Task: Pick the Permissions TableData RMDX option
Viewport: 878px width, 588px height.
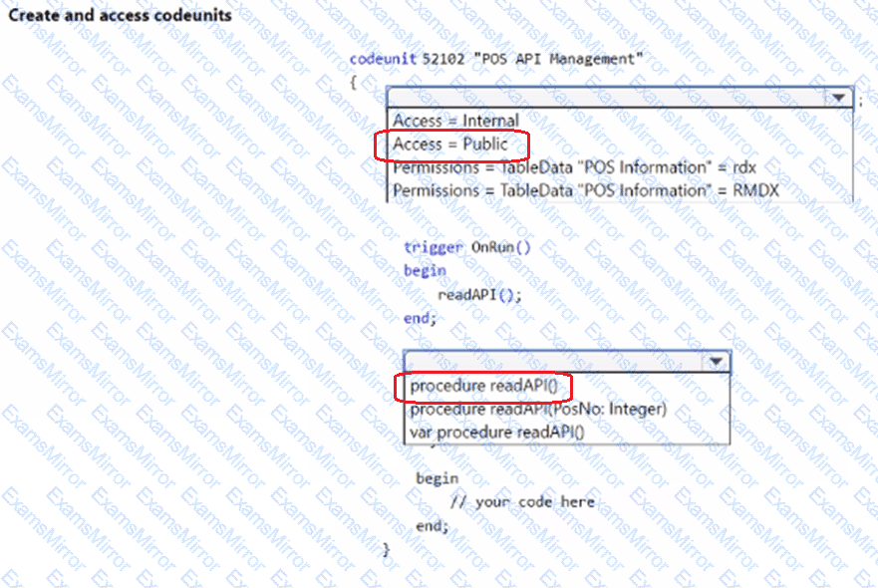Action: tap(586, 190)
